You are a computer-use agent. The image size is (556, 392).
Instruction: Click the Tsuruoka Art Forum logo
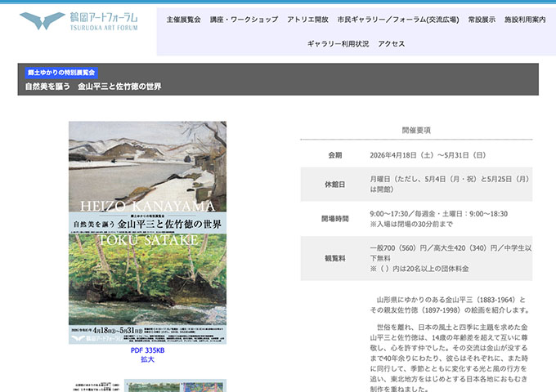tap(78, 21)
